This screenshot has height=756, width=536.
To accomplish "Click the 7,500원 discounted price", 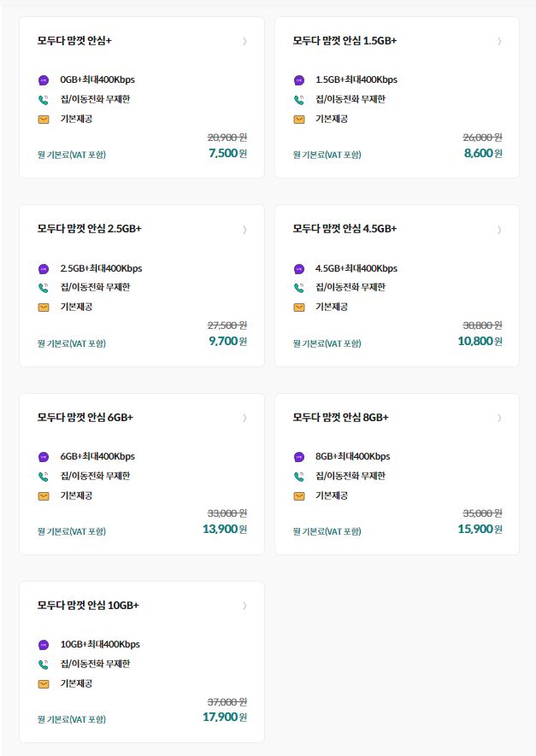I will (227, 153).
